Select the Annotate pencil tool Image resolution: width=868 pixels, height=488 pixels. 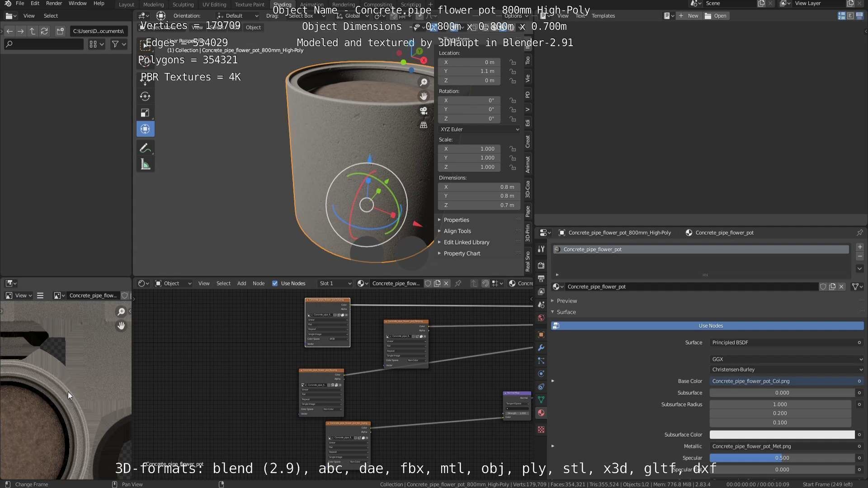click(145, 148)
